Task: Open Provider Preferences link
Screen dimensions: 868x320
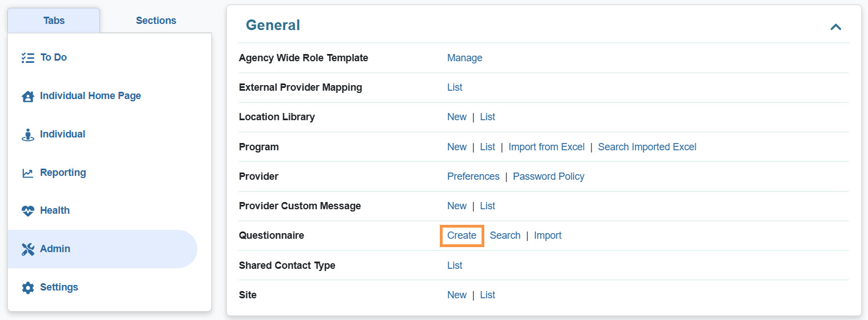Action: pyautogui.click(x=473, y=176)
